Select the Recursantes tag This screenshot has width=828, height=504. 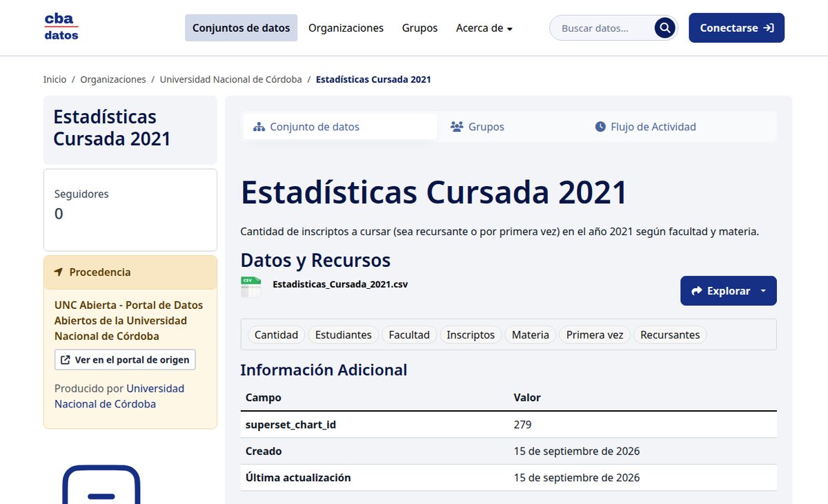point(670,334)
